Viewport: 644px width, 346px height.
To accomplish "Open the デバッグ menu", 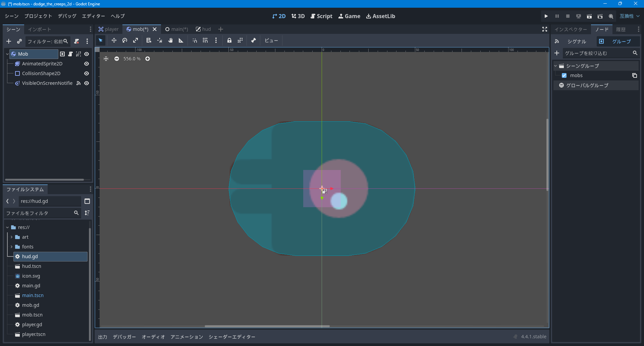I will click(67, 16).
